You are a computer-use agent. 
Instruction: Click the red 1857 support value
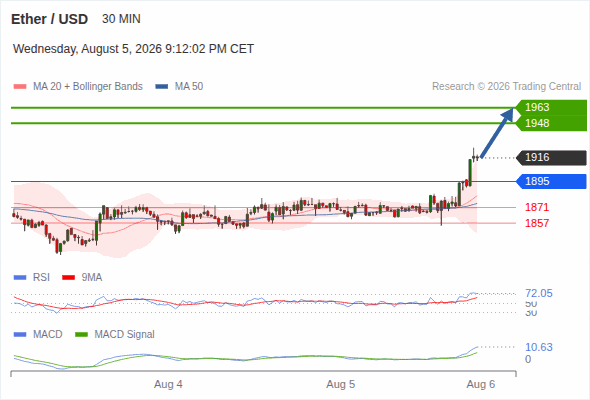(537, 223)
